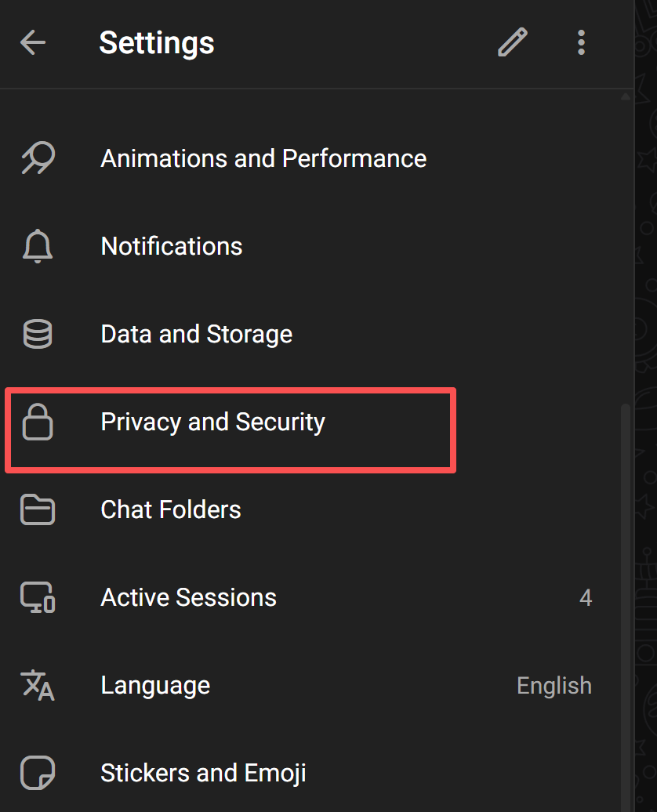This screenshot has height=812, width=657.
Task: Click the Animations and Performance icon
Action: pos(38,159)
